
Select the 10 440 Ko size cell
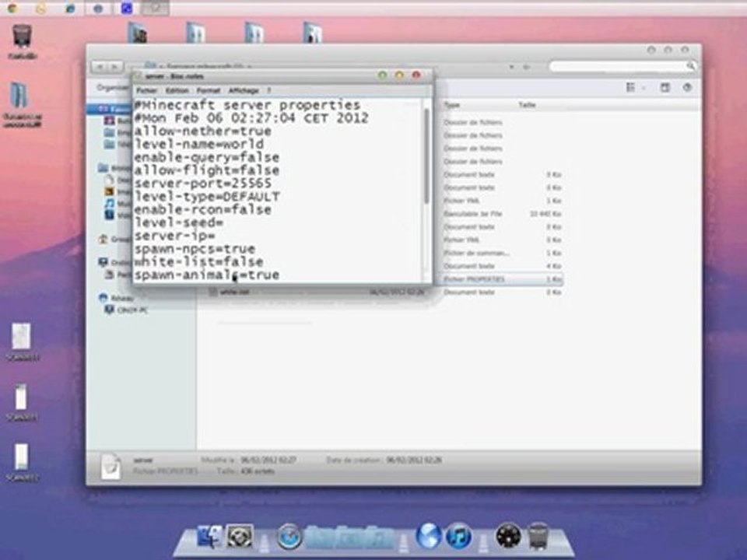point(545,214)
